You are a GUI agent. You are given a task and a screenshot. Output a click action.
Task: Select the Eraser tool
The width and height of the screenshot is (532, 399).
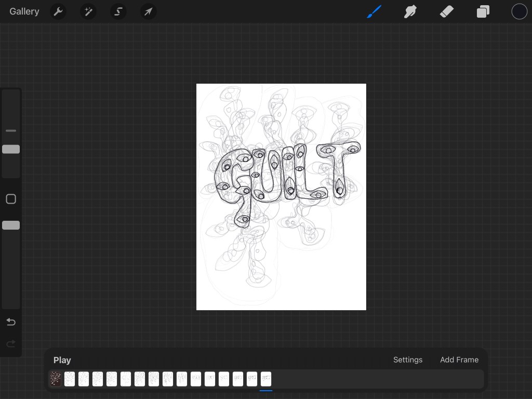coord(447,11)
